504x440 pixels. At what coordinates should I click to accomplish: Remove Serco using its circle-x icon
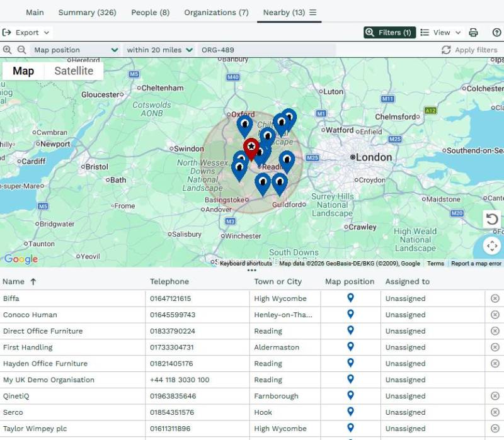[495, 412]
